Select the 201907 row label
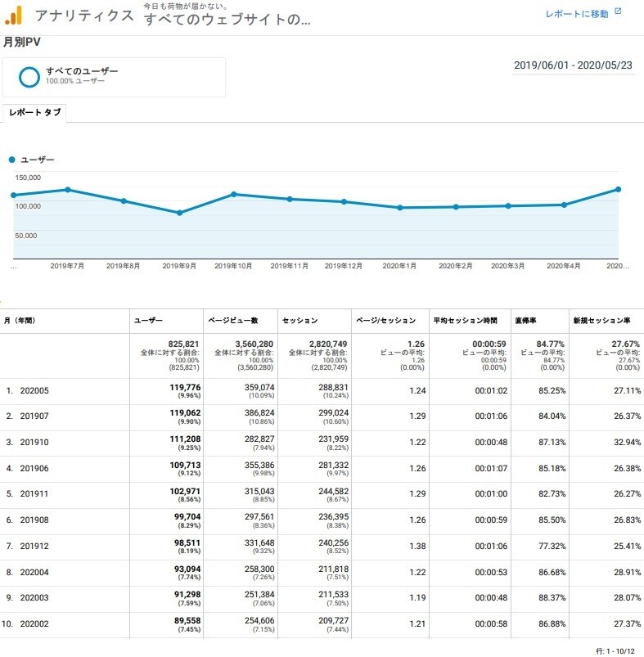 (34, 416)
